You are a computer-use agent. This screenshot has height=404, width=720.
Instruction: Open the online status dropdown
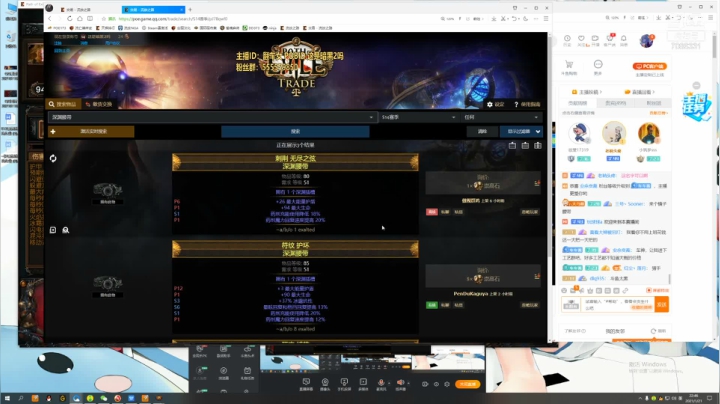(501, 118)
